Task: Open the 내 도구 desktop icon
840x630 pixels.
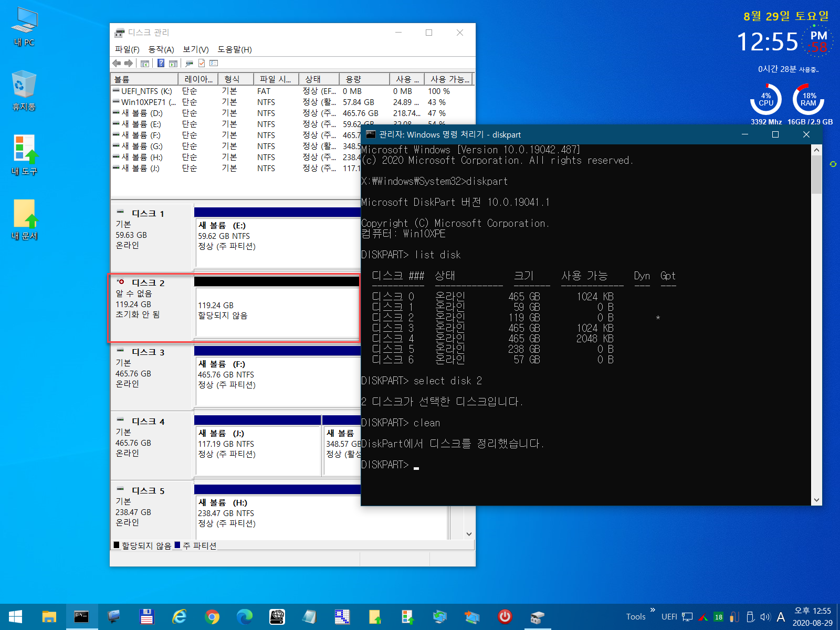Action: pos(24,155)
